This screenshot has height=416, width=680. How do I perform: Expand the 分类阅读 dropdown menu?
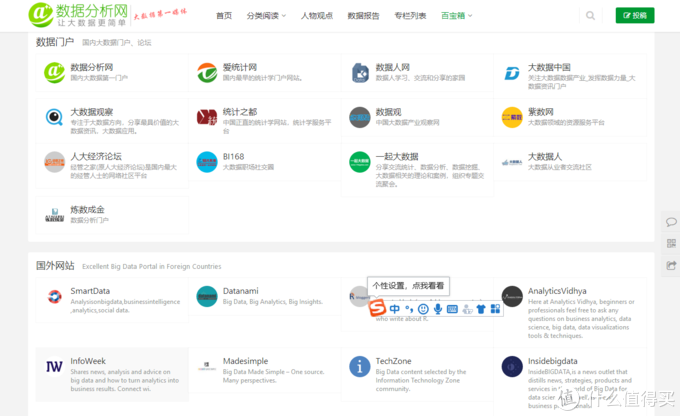pyautogui.click(x=266, y=16)
